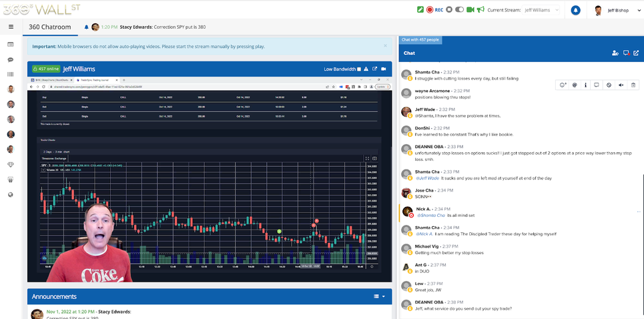Screen dimensions: 644x319
Task: Pop out the Jeff Williams stream window
Action: 374,69
